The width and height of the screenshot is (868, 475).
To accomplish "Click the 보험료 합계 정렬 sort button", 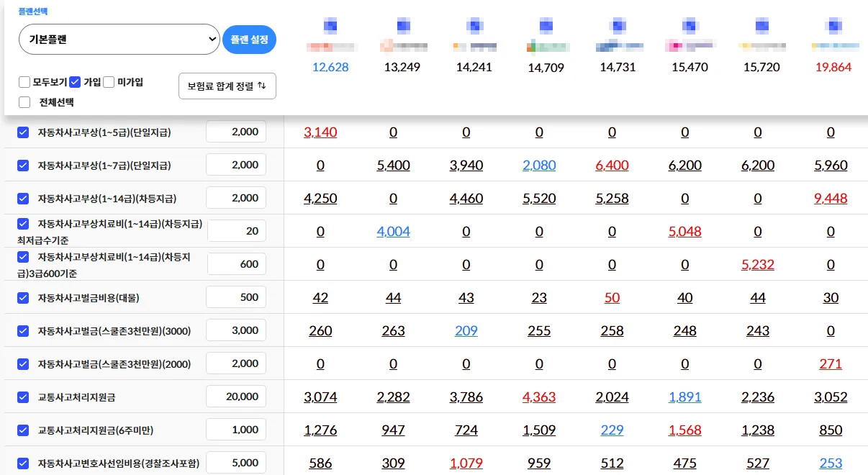I will coord(227,86).
